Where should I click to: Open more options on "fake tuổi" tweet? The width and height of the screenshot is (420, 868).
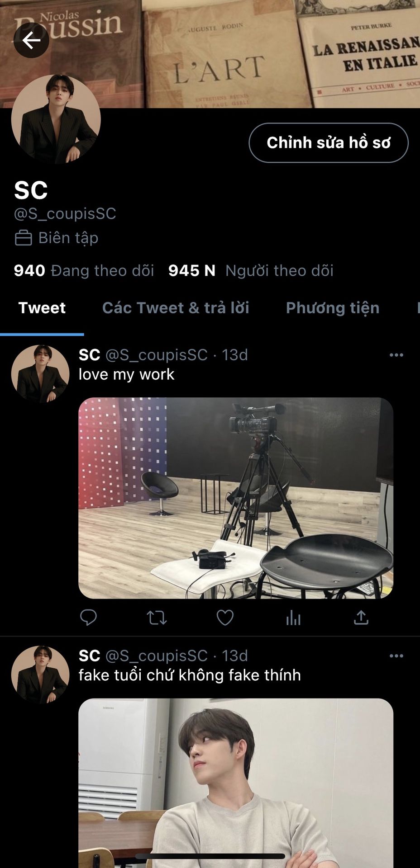click(396, 656)
